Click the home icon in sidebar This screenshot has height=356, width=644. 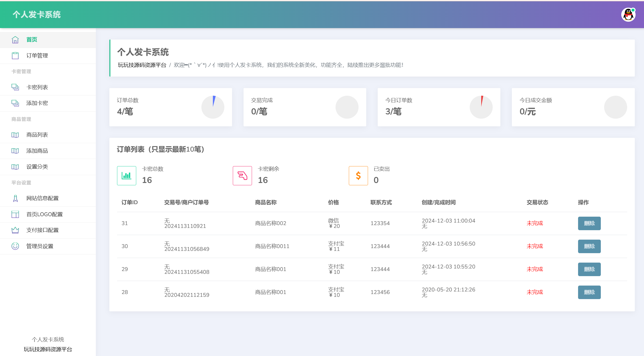pyautogui.click(x=15, y=40)
